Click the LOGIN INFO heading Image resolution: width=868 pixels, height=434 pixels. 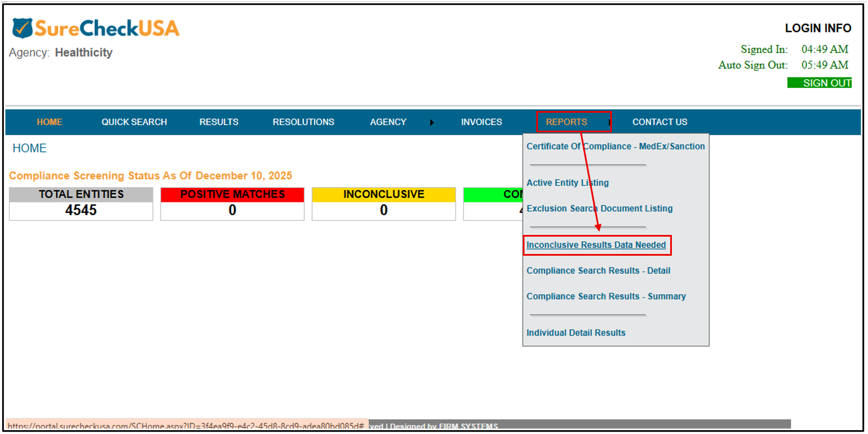(818, 29)
